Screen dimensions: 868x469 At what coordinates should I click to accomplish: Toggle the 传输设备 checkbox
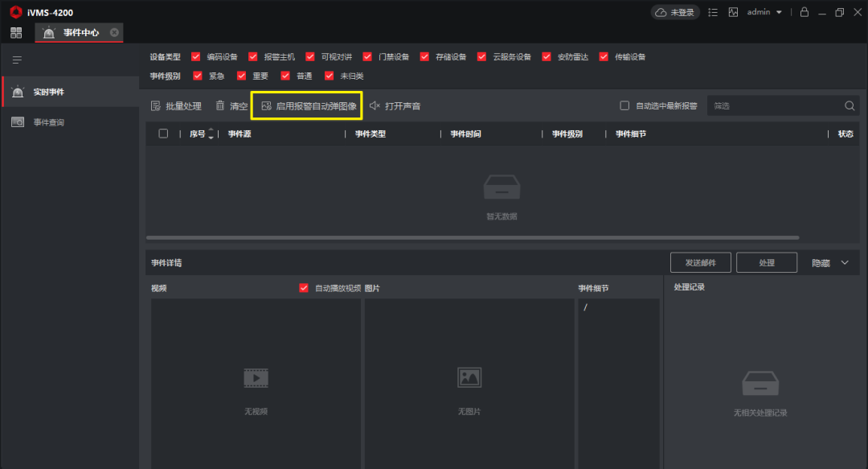[x=604, y=56]
